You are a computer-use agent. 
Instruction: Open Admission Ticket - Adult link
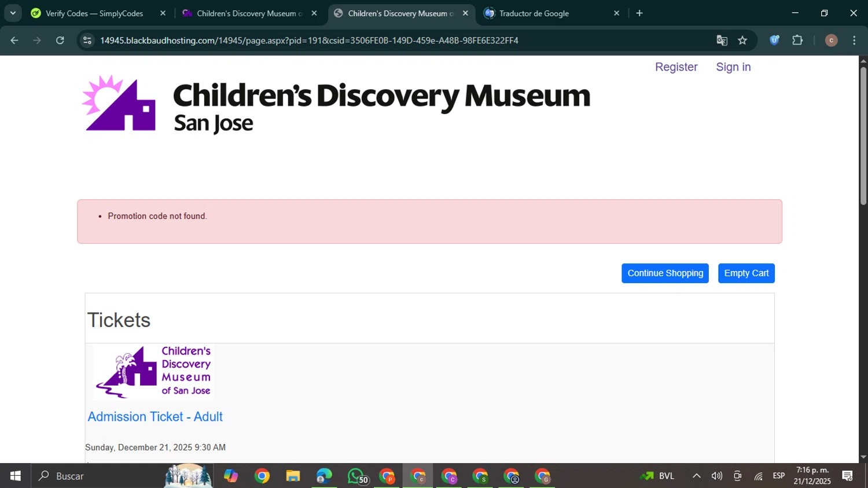coord(155,417)
